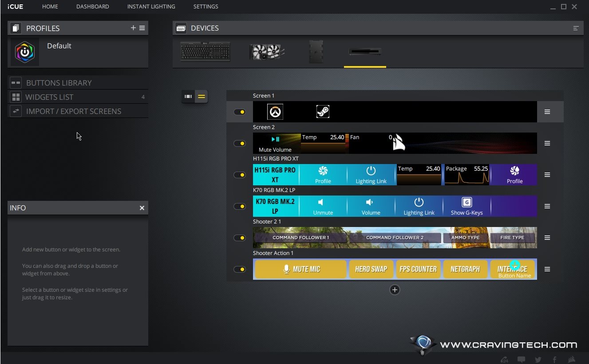Click the Corsair sails logo in Screen 2
This screenshot has width=589, height=364.
400,143
